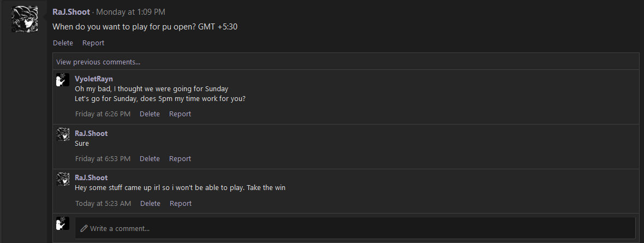The width and height of the screenshot is (644, 243).
Task: Delete the "Take the win" comment
Action: pos(150,203)
